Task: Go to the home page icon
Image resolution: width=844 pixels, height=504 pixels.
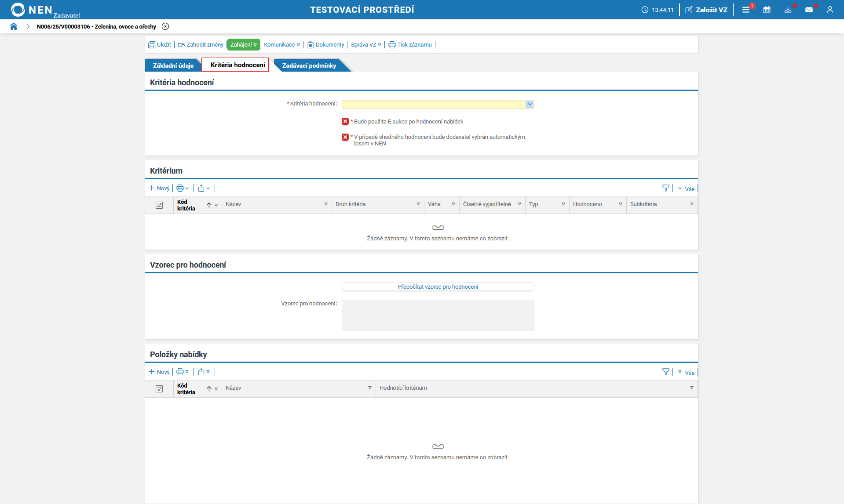Action: 14,26
